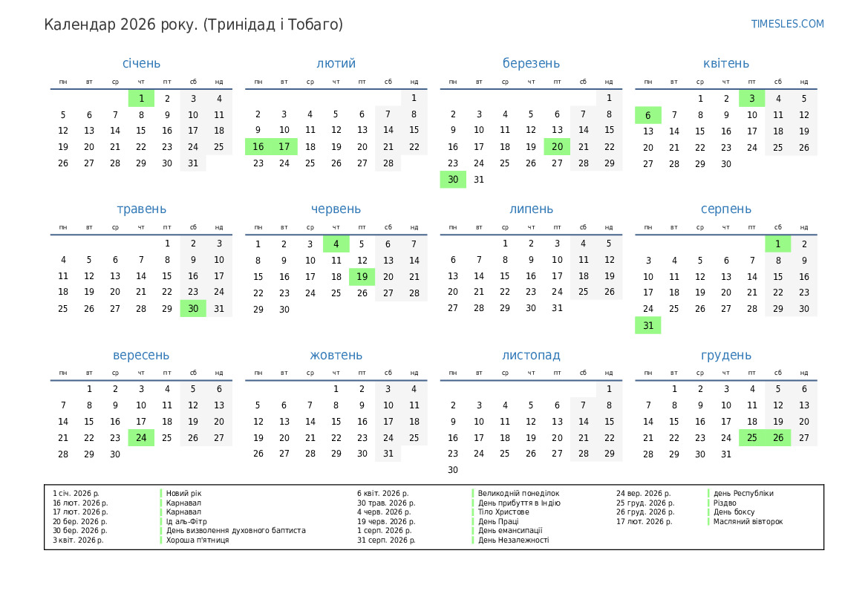Click the calendar title "Календар 2026 року"
The image size is (868, 614).
[193, 25]
